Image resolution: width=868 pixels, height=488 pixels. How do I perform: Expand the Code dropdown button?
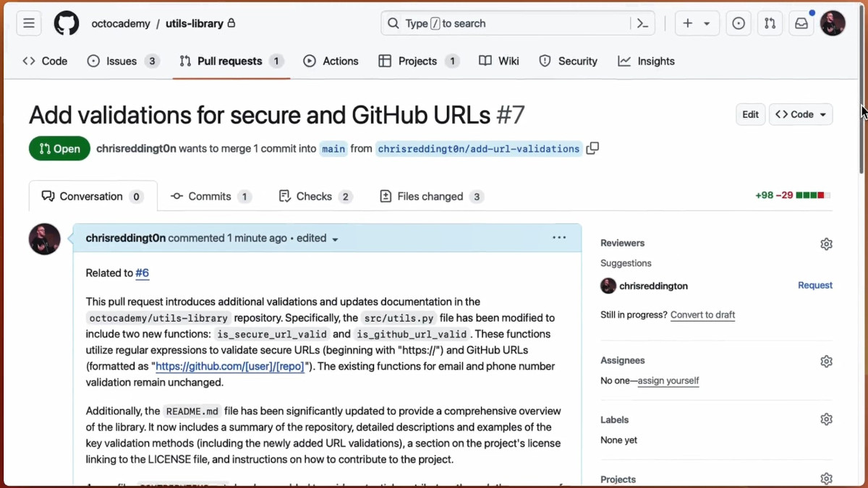click(801, 114)
